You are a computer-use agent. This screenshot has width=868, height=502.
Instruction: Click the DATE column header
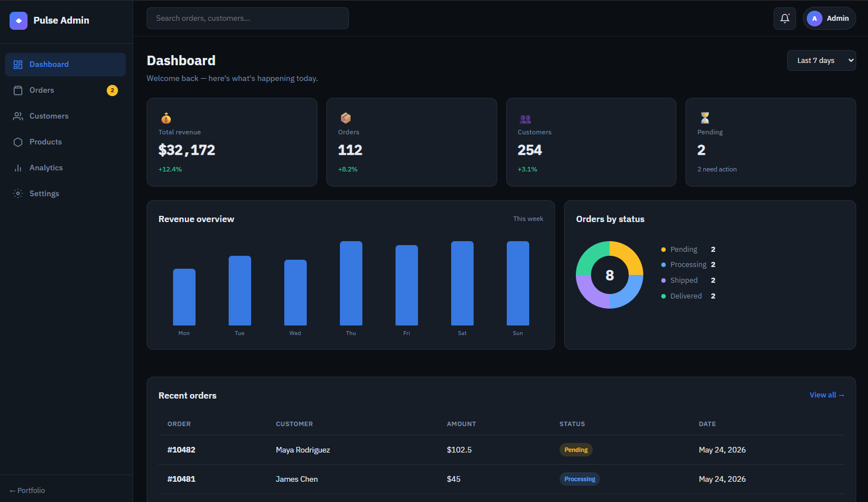707,424
